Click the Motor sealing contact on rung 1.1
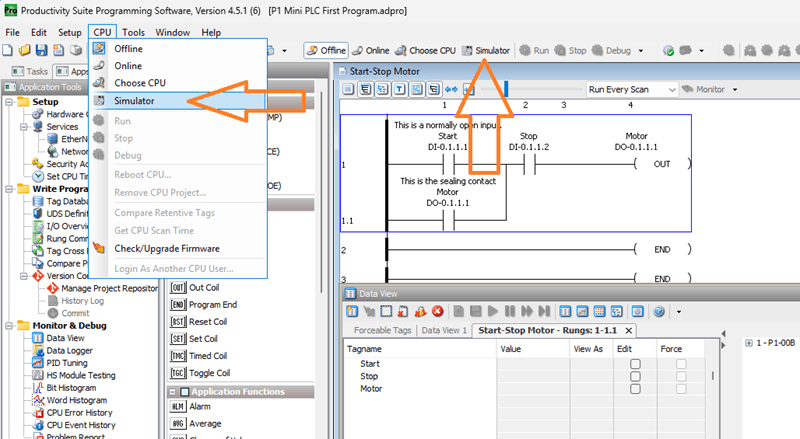Image resolution: width=800 pixels, height=439 pixels. (448, 221)
